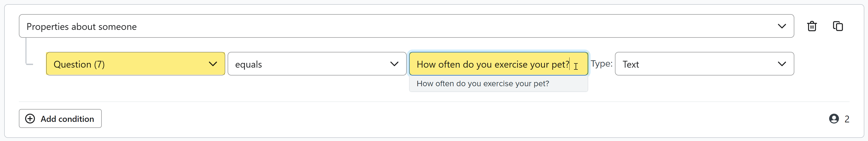Delete this condition with the trash icon
The image size is (868, 141).
click(812, 26)
